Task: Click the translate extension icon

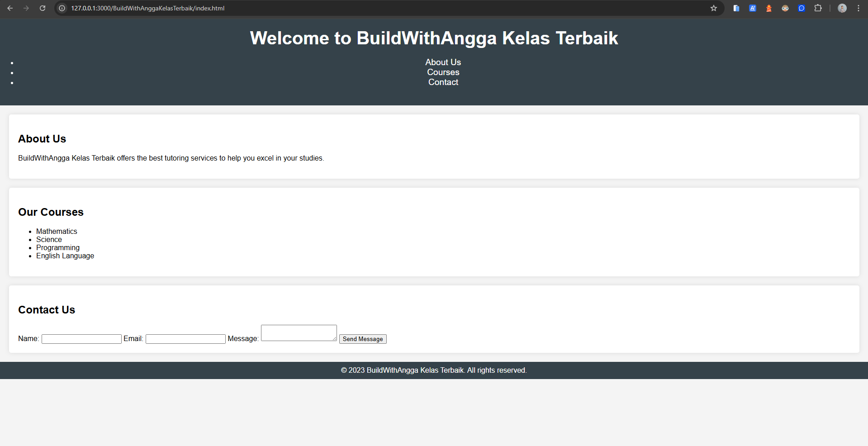Action: tap(753, 8)
